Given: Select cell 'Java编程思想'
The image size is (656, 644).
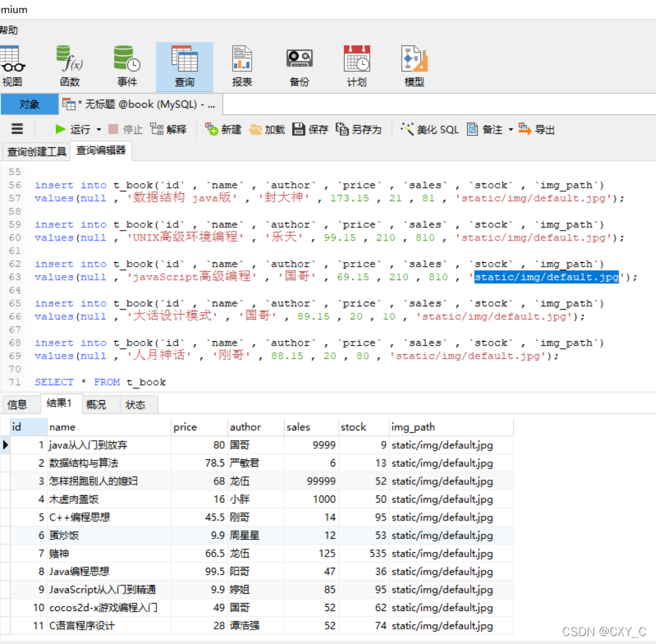Looking at the screenshot, I should 109,571.
